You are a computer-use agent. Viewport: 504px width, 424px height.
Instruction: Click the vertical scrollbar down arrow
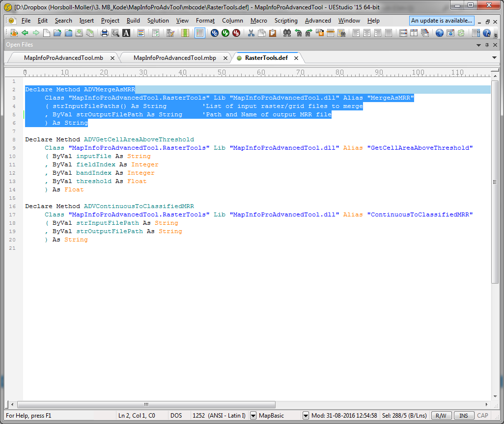click(x=495, y=397)
